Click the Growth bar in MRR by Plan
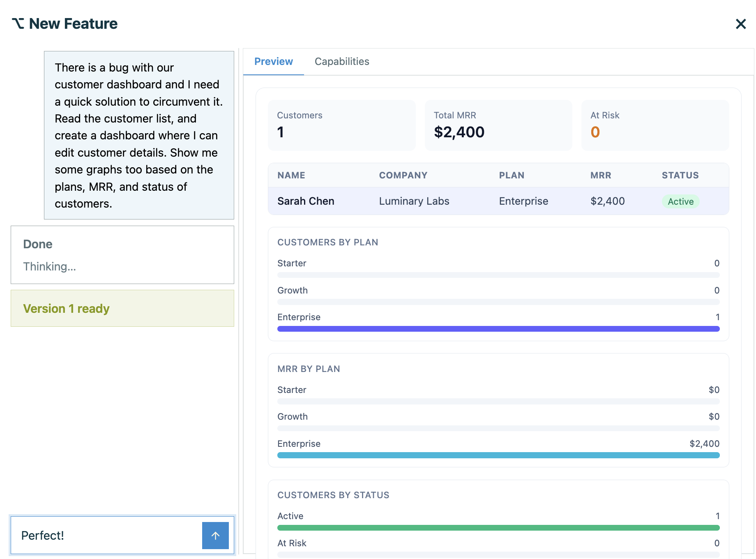 pyautogui.click(x=498, y=428)
